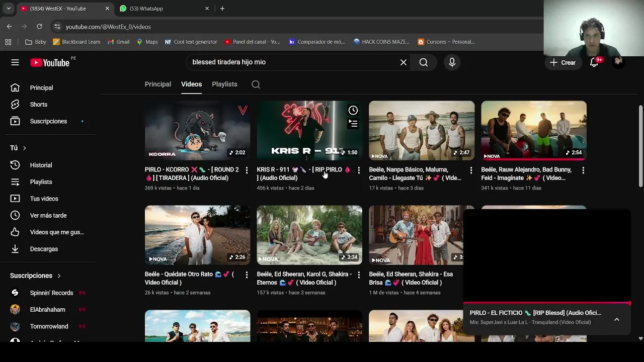Open the Maps bookmark
The height and width of the screenshot is (362, 644).
tap(147, 42)
